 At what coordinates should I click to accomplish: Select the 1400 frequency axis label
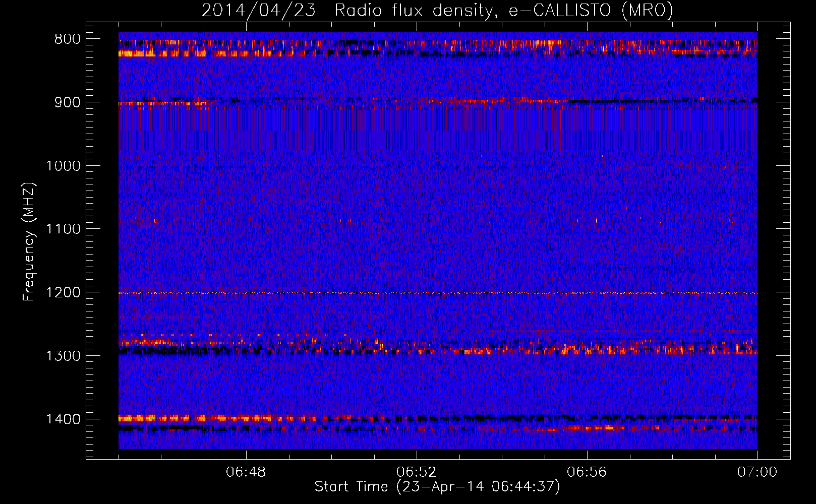click(x=63, y=419)
